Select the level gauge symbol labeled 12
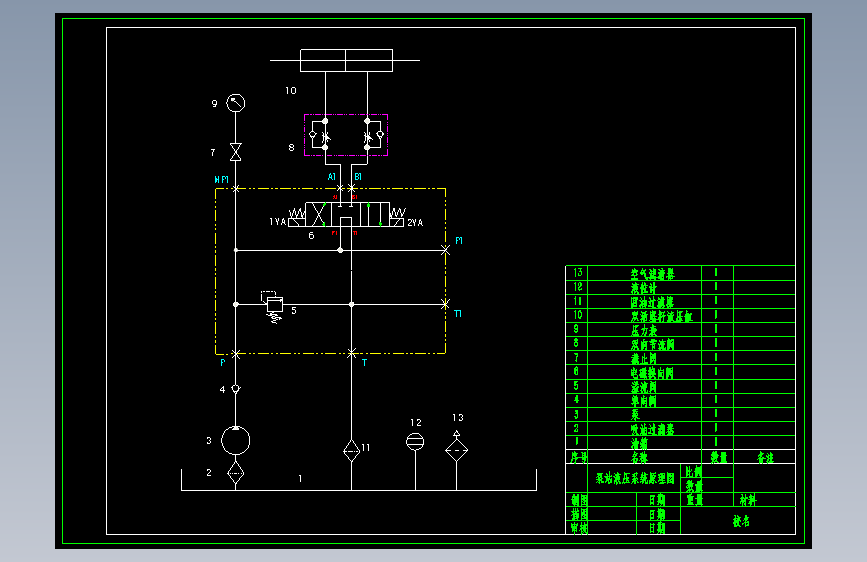The height and width of the screenshot is (562, 867). click(415, 441)
